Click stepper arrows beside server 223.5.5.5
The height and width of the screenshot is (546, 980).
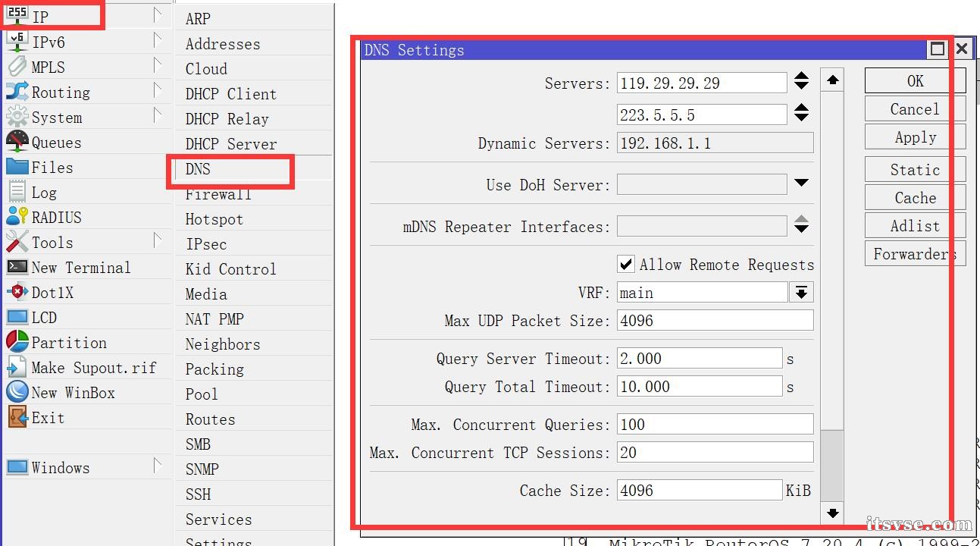click(801, 114)
